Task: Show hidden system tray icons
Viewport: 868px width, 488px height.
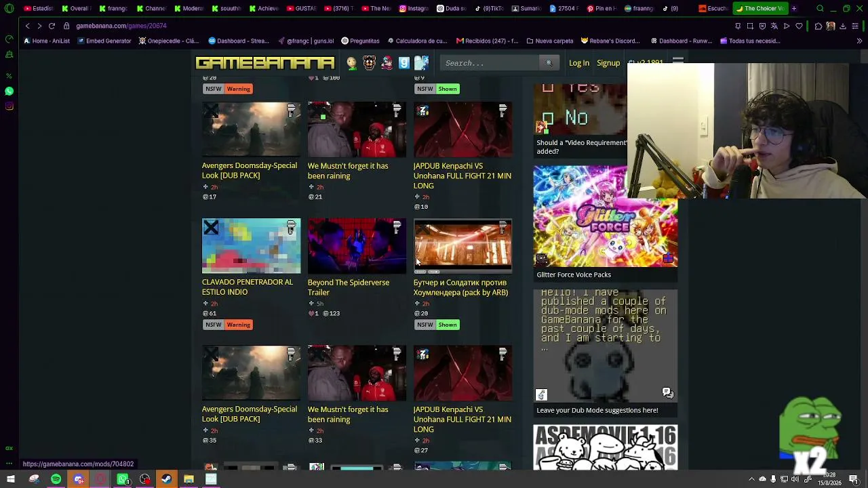Action: point(751,480)
